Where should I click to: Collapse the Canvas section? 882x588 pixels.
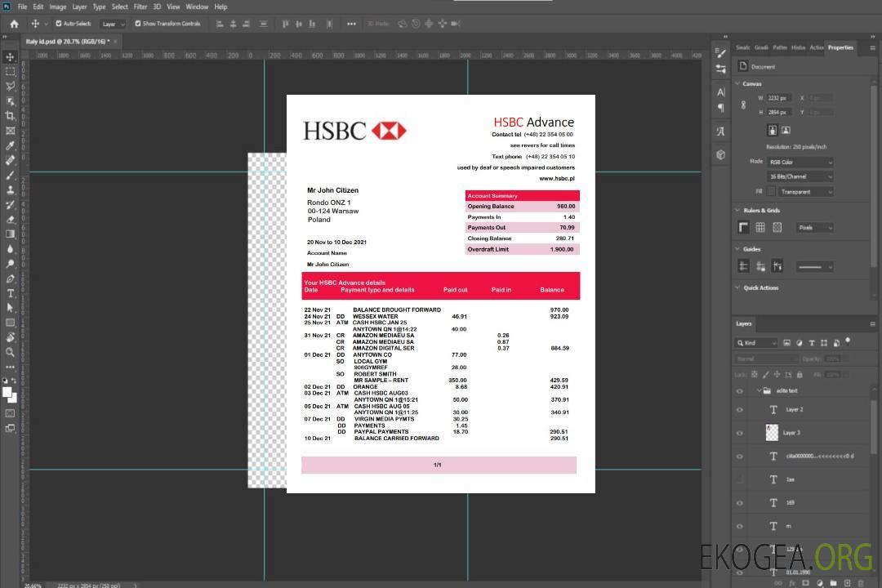[738, 84]
